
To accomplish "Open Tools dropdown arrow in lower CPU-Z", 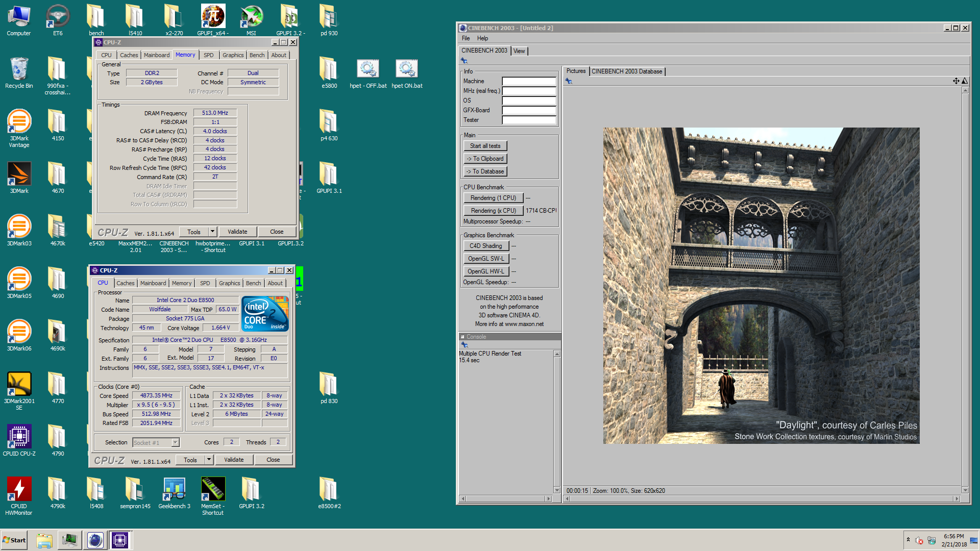I will coord(209,460).
